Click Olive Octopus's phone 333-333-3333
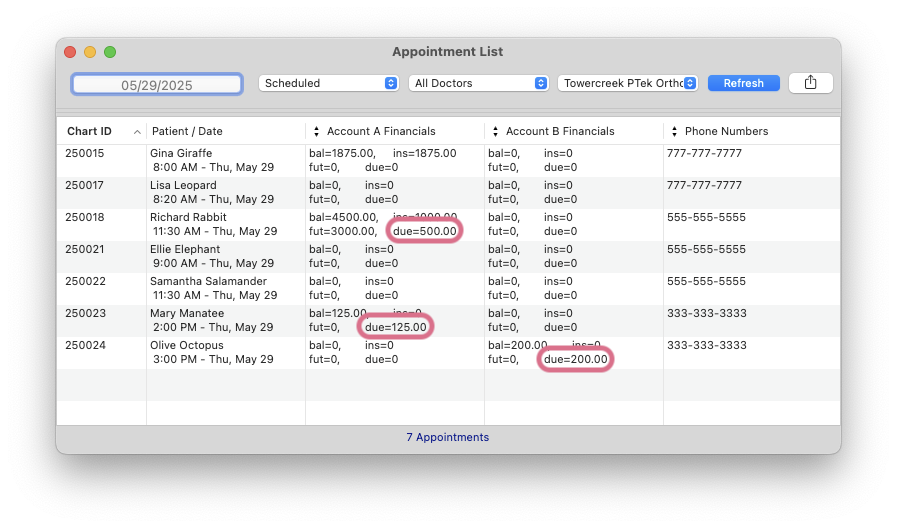 (707, 345)
